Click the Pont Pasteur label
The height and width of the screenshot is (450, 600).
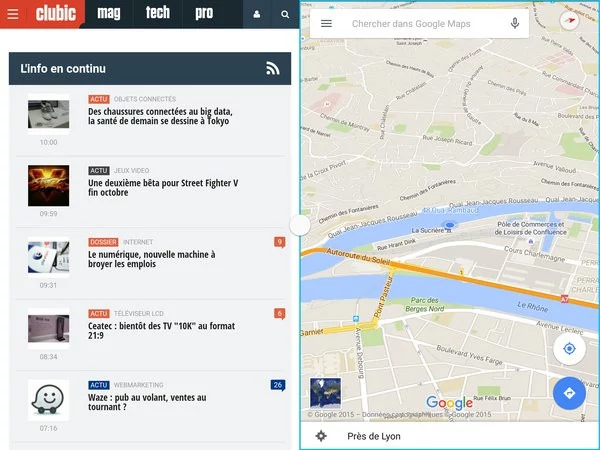point(383,297)
